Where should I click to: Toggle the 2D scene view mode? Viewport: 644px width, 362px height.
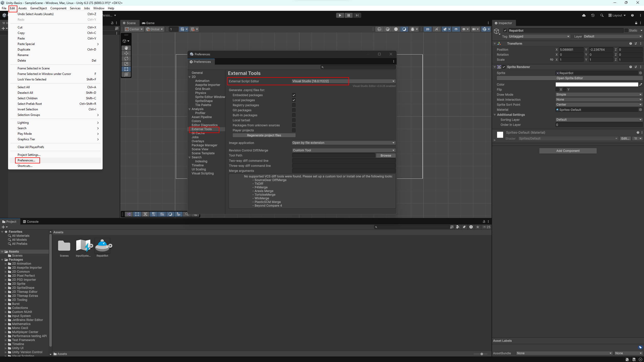[x=427, y=29]
